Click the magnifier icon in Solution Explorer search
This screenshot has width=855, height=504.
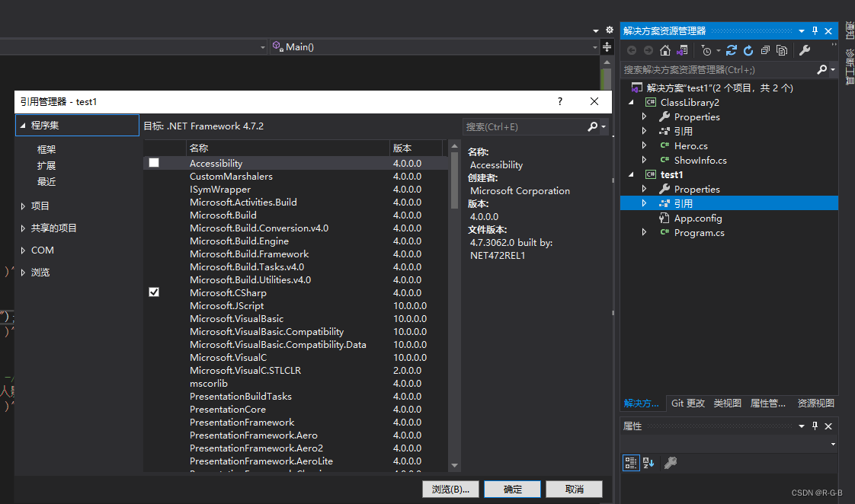821,70
